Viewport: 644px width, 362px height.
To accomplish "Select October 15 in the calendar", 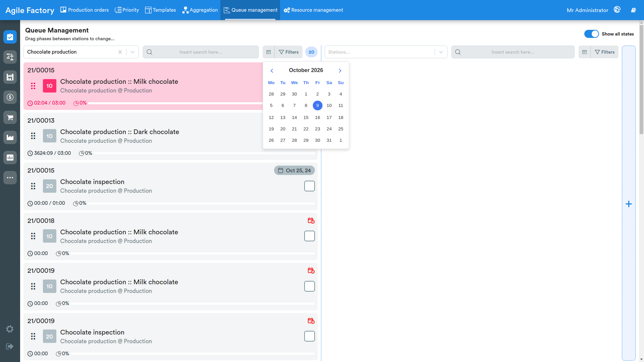I will tap(306, 118).
